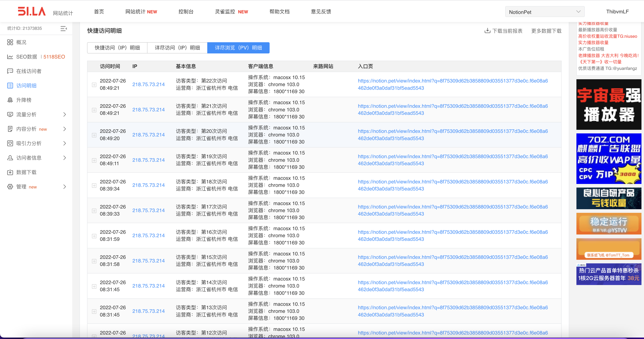Screen dimensions: 644x339
Task: Click the 宇宙最强播放器 ad banner
Action: [609, 104]
